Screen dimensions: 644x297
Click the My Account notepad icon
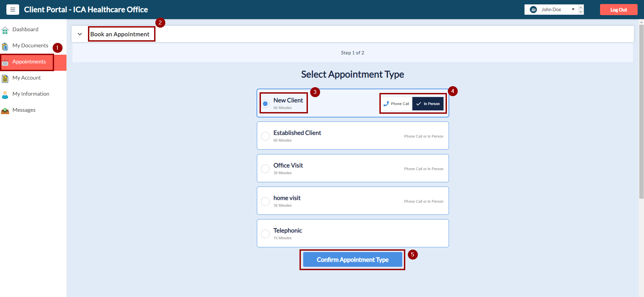click(5, 79)
